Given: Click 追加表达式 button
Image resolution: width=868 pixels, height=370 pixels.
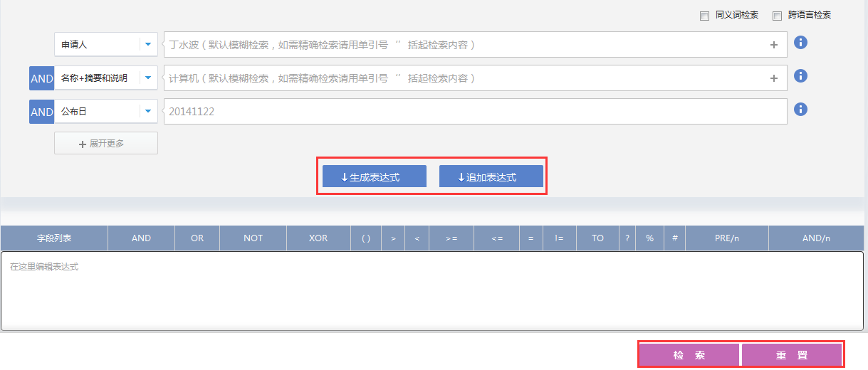Looking at the screenshot, I should click(x=491, y=176).
